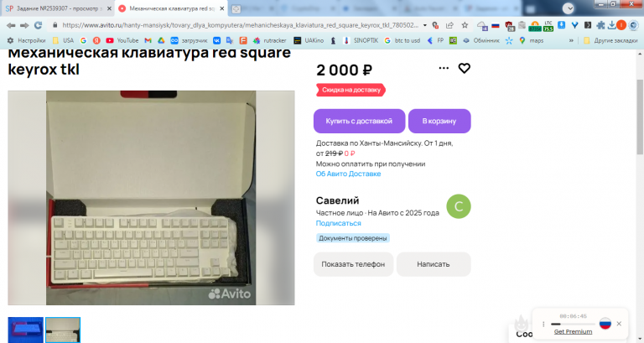644x343 pixels.
Task: Click the Показать телефон button
Action: (x=353, y=264)
